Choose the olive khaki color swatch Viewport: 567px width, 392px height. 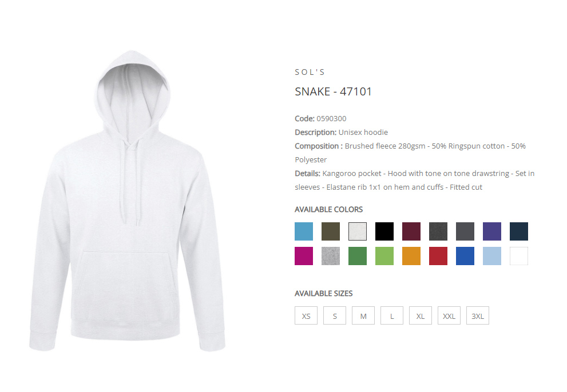click(331, 231)
